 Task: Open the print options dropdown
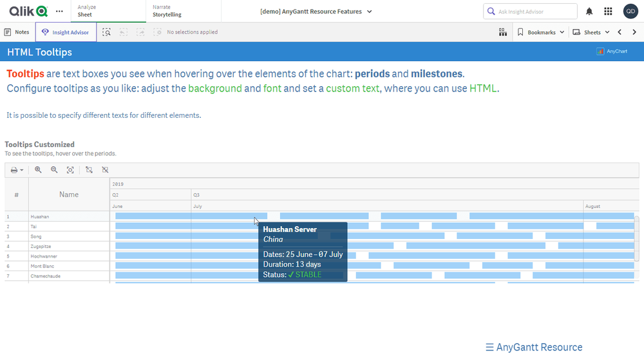click(x=17, y=170)
